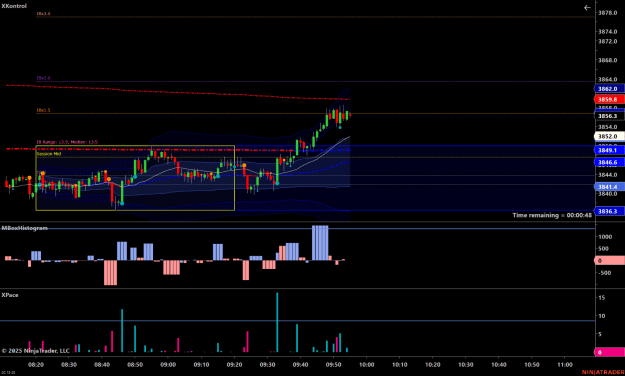Click the tallest cyan XPace bar at 09:33

[277, 322]
